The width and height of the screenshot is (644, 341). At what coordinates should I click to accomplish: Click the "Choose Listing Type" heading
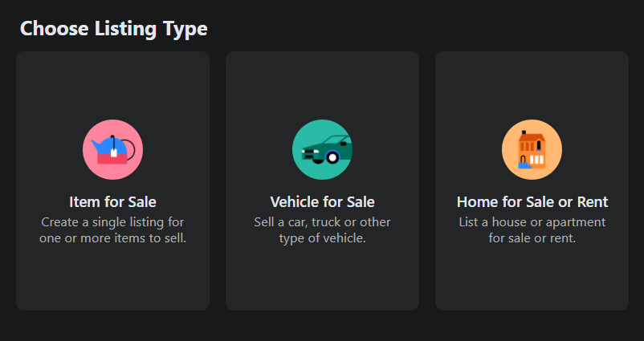coord(113,29)
